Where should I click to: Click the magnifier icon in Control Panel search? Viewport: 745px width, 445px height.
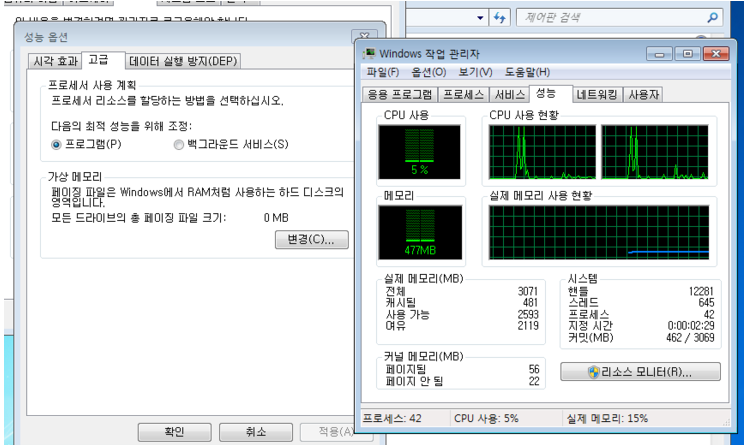pyautogui.click(x=712, y=18)
